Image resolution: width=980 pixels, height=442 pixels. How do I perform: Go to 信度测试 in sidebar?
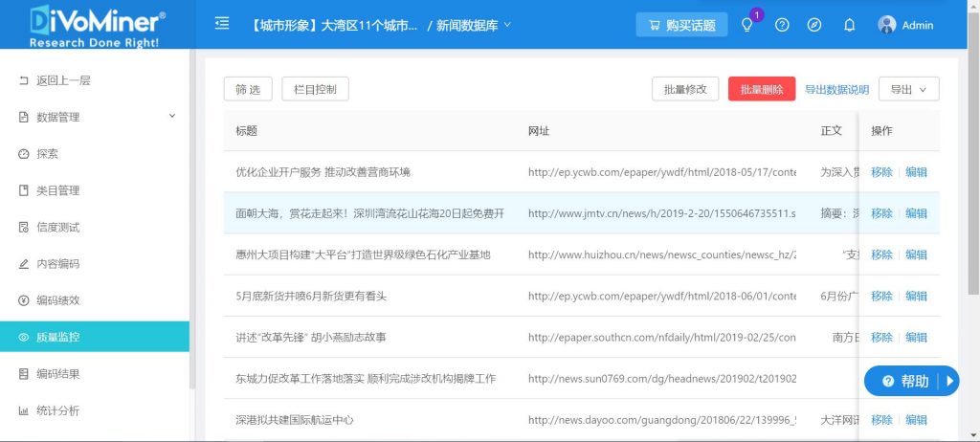coord(57,227)
